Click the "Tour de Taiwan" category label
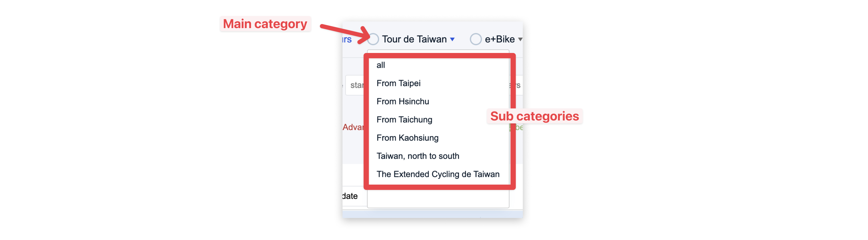The image size is (868, 240). 414,39
